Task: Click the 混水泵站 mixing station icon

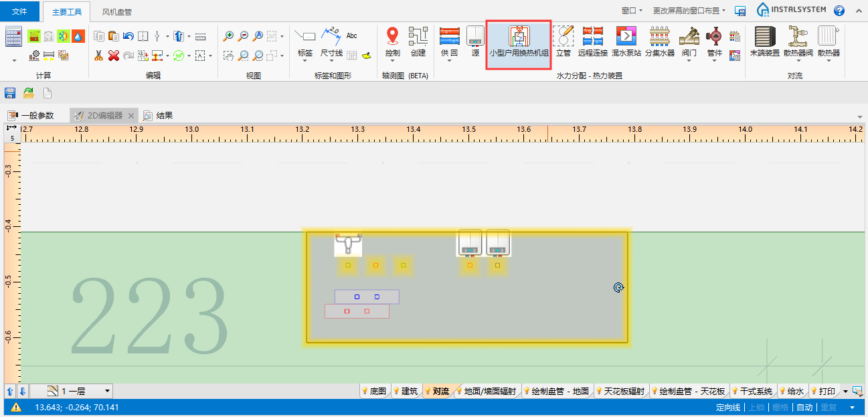Action: (626, 41)
